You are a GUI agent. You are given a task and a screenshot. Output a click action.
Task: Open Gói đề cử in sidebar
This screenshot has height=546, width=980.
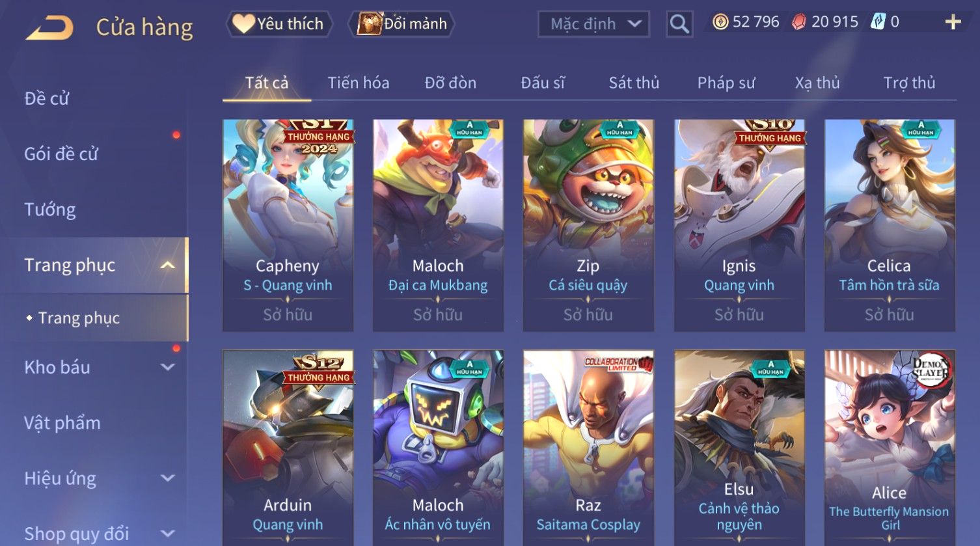click(x=61, y=154)
